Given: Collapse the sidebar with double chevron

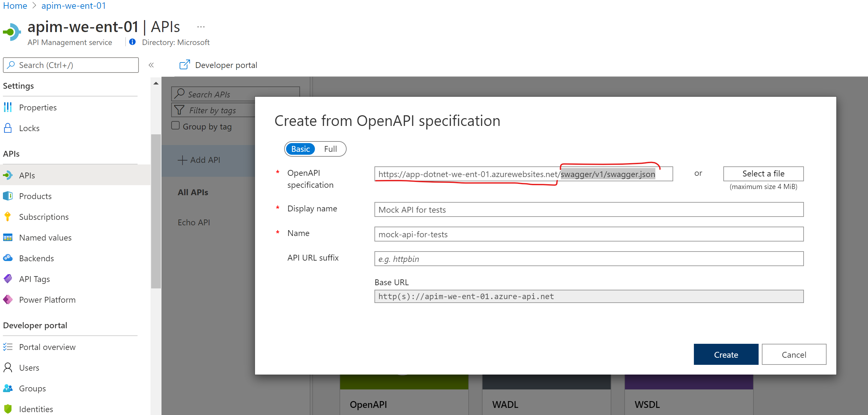Looking at the screenshot, I should coord(151,65).
